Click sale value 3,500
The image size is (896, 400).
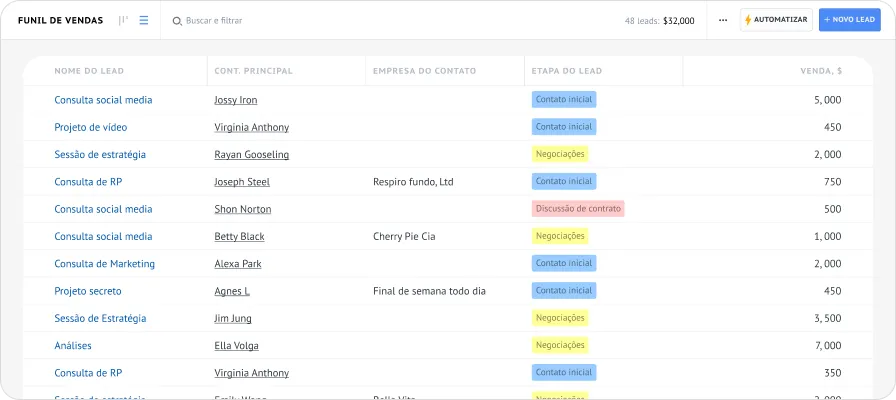point(827,318)
